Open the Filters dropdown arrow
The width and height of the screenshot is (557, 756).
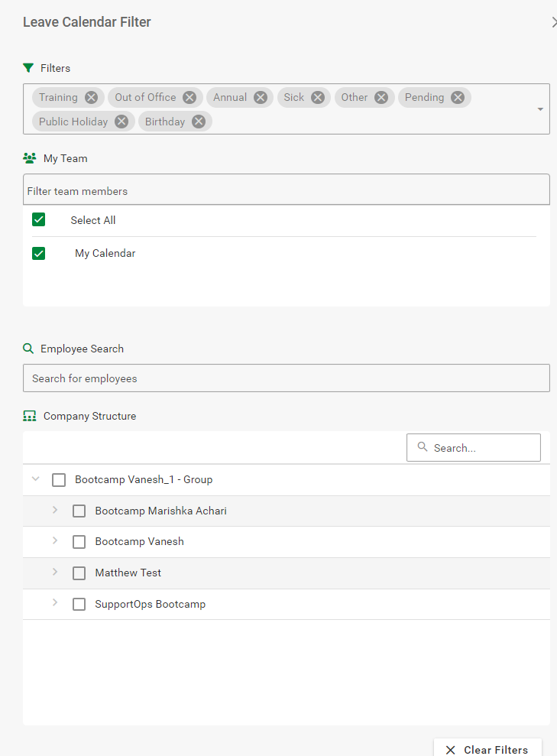point(540,109)
